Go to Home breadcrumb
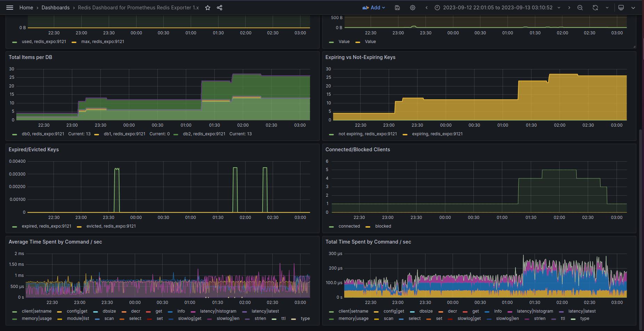 tap(26, 8)
